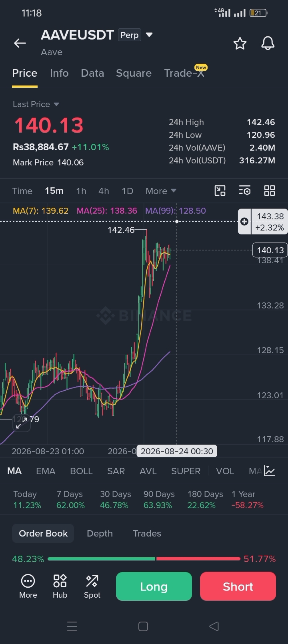Image resolution: width=288 pixels, height=644 pixels.
Task: Tap the 30 Days 46.78% performance
Action: pyautogui.click(x=115, y=500)
